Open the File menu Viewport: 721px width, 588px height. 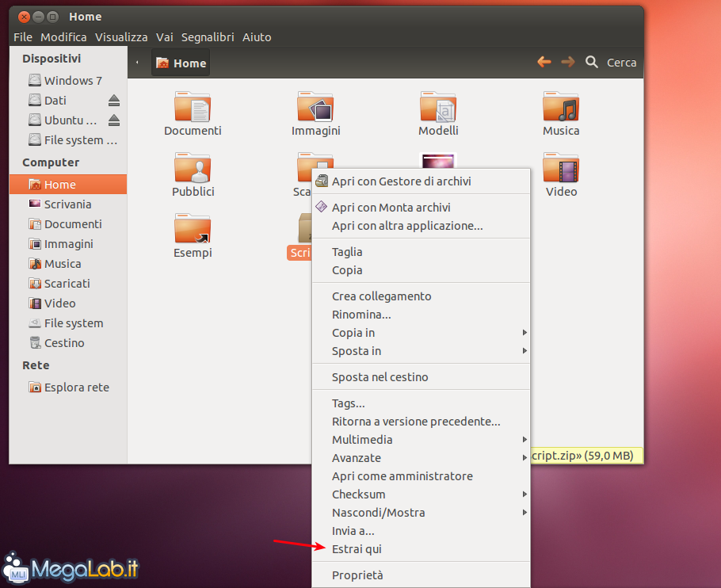pyautogui.click(x=23, y=37)
